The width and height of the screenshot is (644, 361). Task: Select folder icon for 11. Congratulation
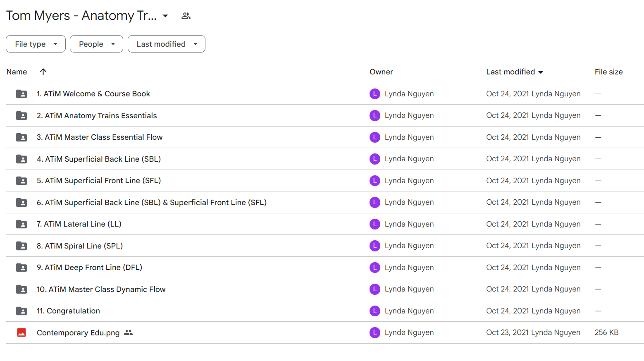[x=21, y=311]
